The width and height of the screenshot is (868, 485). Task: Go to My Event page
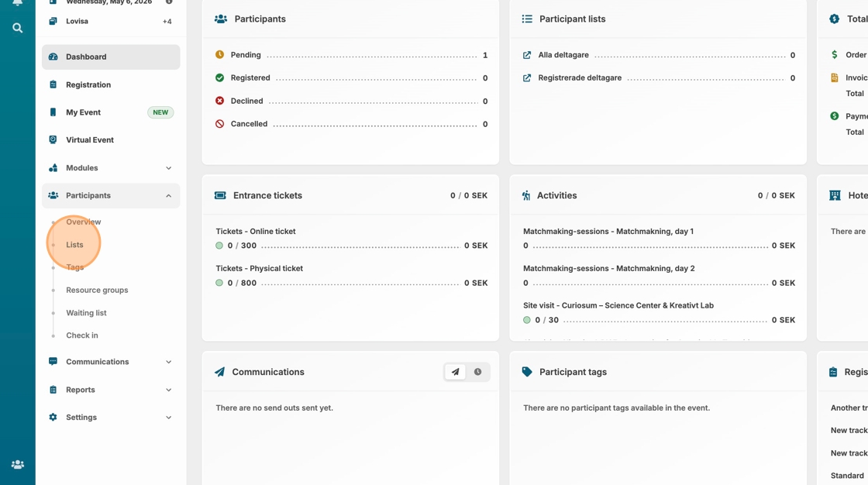(x=83, y=112)
